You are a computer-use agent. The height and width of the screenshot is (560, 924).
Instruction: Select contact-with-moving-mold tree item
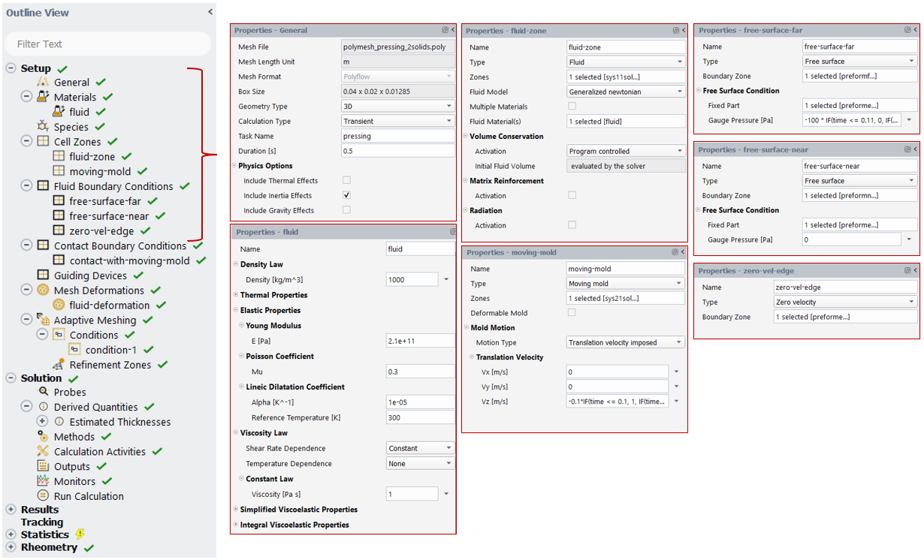[x=129, y=260]
